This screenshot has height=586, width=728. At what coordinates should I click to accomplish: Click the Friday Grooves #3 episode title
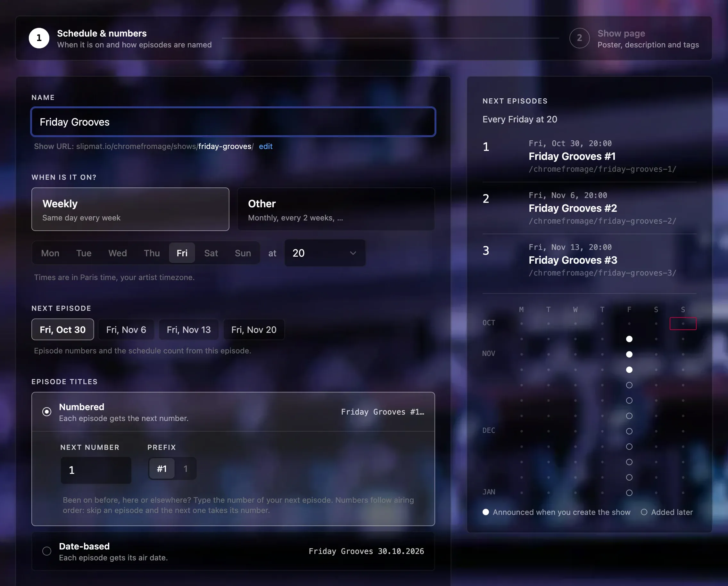pos(573,260)
